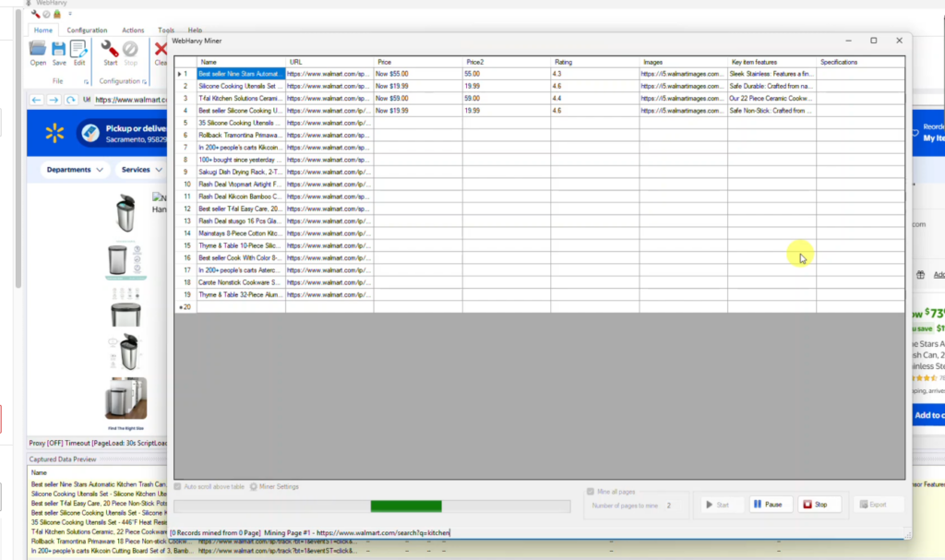
Task: Click the green mining progress bar
Action: coord(406,506)
